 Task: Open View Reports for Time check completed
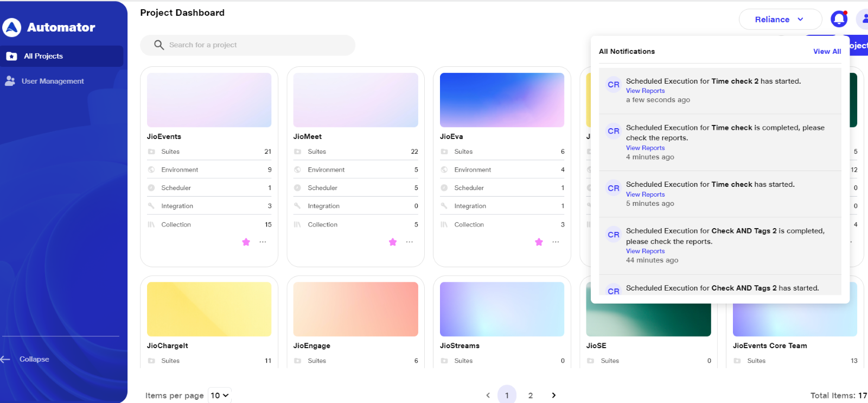pyautogui.click(x=645, y=148)
